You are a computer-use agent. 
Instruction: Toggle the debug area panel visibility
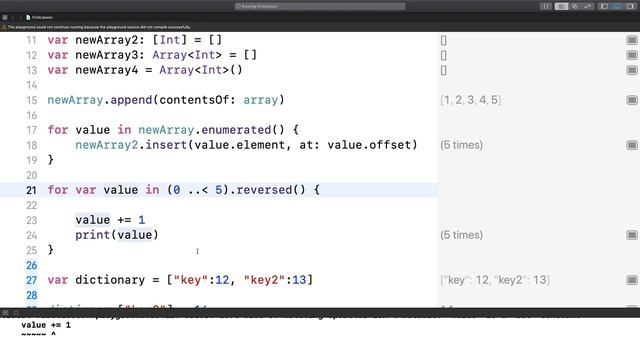tap(617, 6)
